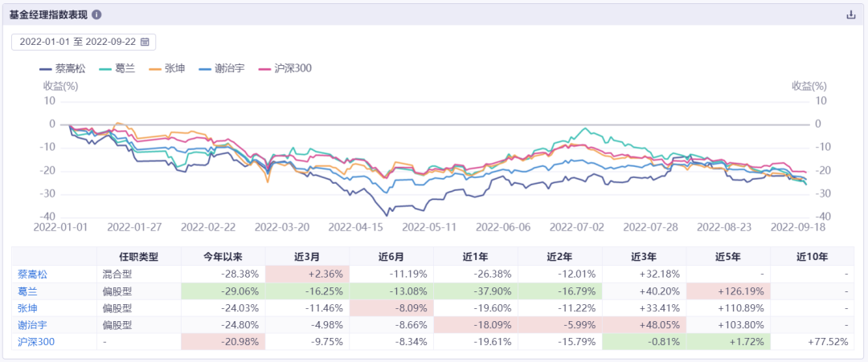Image resolution: width=868 pixels, height=362 pixels.
Task: Click the 近5年 column header
Action: (728, 257)
